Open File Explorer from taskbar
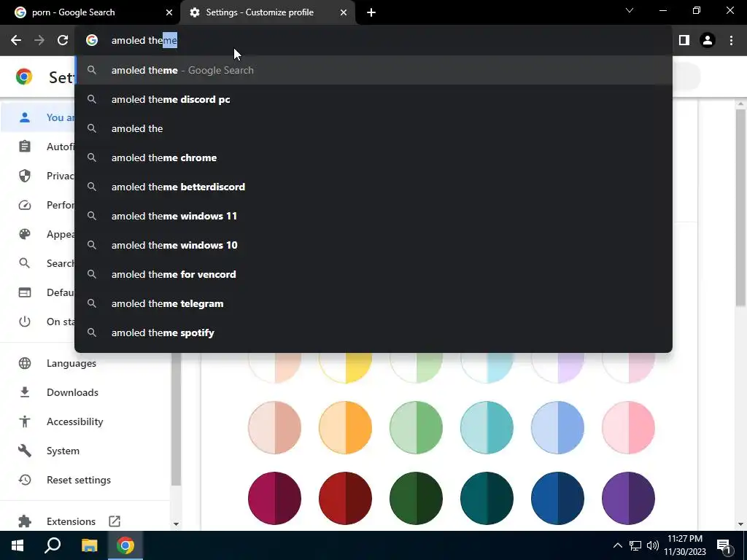Viewport: 747px width, 560px height. (x=89, y=545)
